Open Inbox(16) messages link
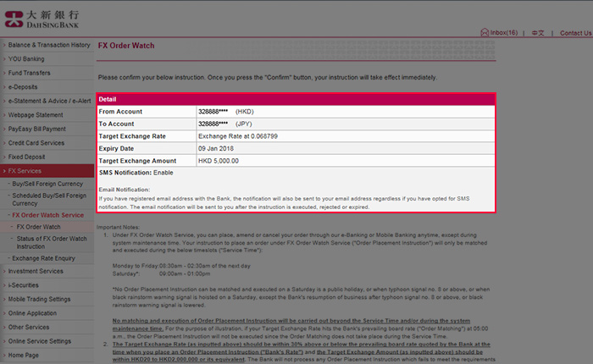 (504, 33)
